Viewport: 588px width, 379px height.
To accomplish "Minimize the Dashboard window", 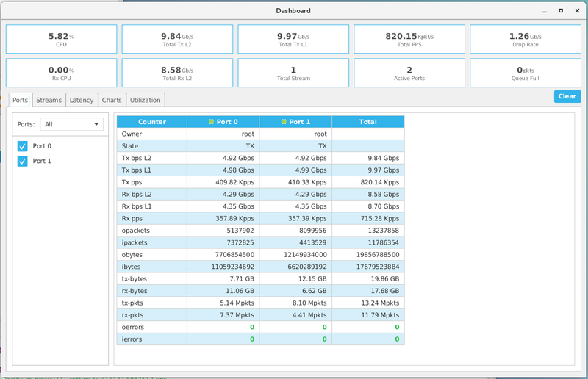I will [x=545, y=11].
